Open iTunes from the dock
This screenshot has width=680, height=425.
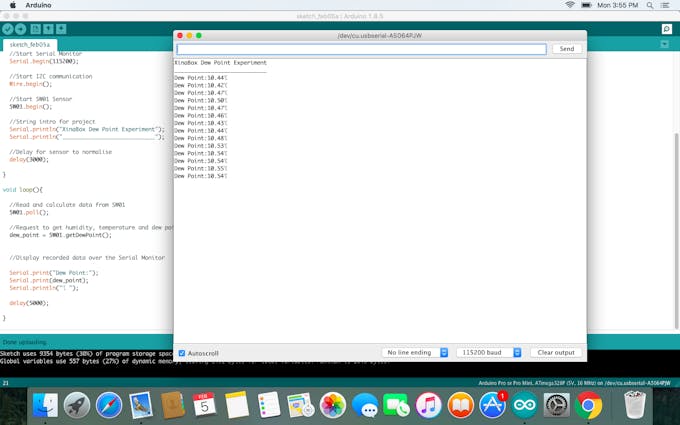point(428,405)
